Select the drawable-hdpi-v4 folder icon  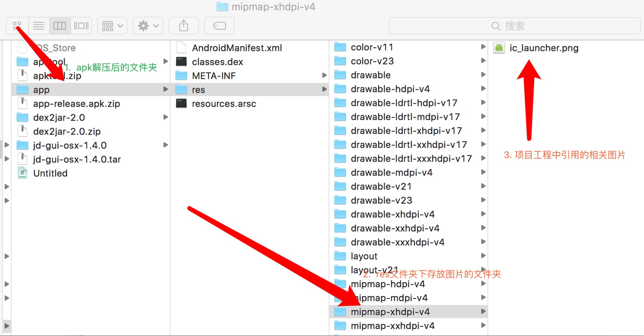(x=340, y=89)
